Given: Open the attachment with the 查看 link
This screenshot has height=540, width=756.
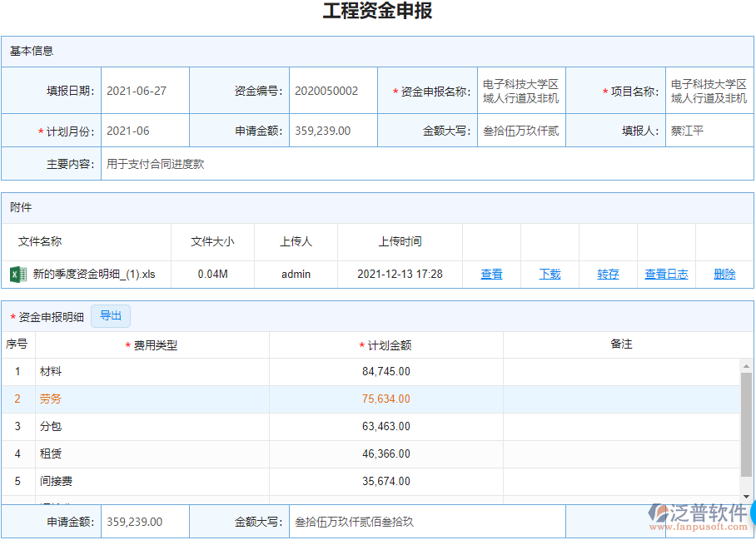Looking at the screenshot, I should (x=491, y=274).
